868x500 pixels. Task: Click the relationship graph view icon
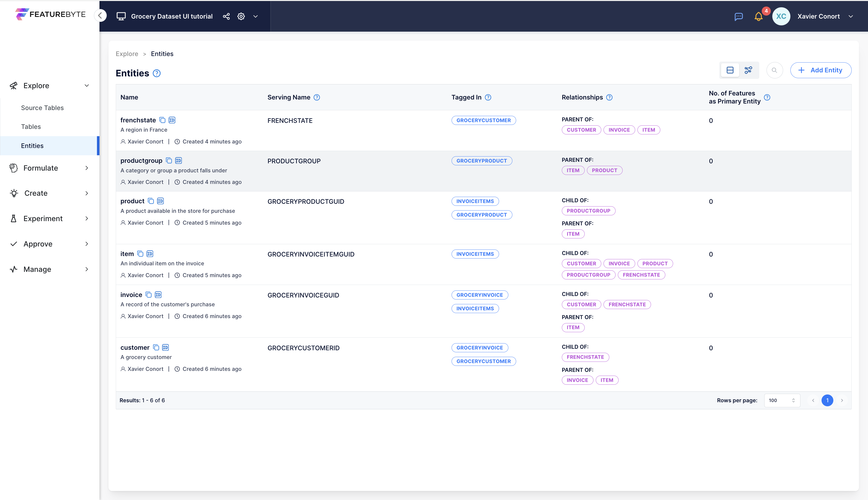pyautogui.click(x=749, y=70)
